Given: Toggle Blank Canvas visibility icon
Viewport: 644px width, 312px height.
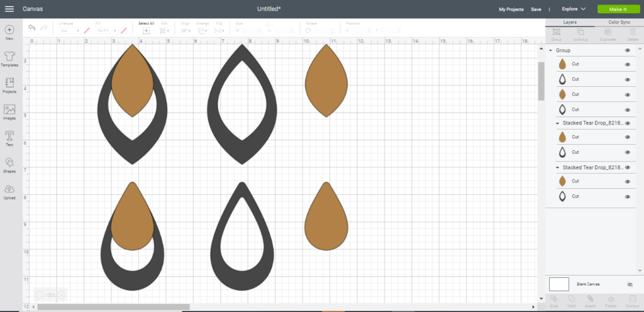Looking at the screenshot, I should coord(630,284).
